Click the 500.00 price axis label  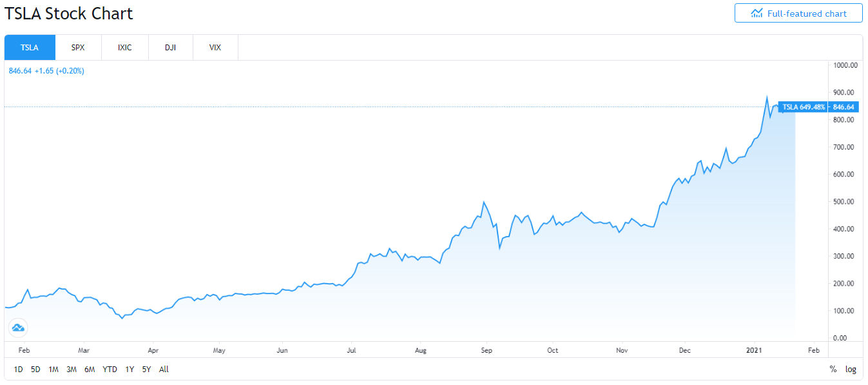[845, 202]
